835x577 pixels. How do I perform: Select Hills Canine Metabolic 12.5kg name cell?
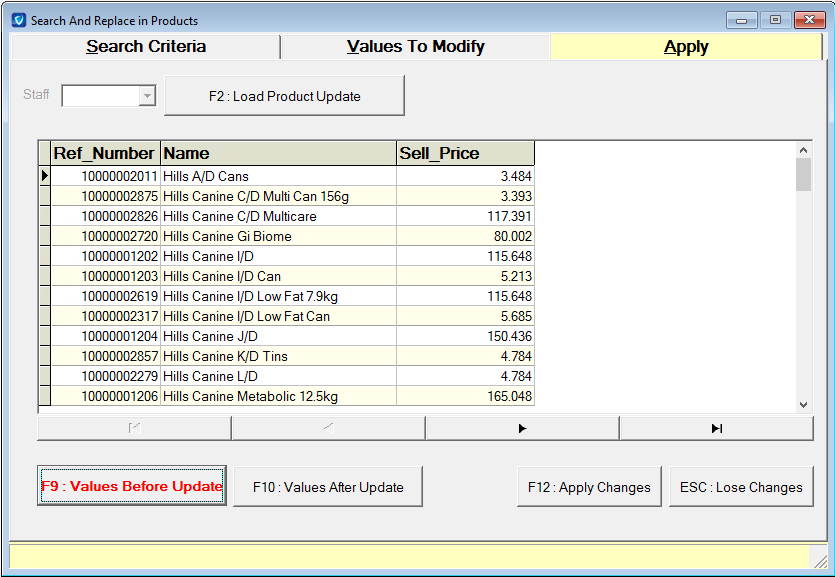tap(279, 395)
